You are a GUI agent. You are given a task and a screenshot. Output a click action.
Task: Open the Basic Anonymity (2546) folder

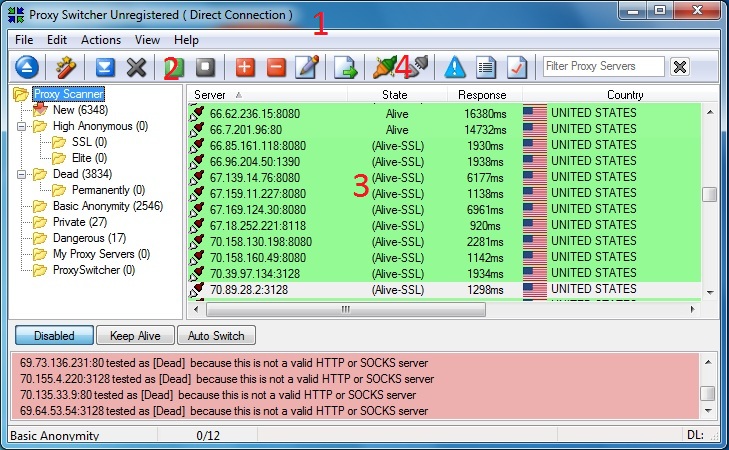tap(108, 206)
